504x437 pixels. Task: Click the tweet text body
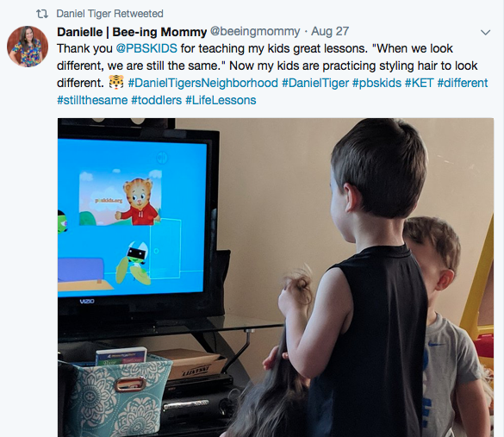[272, 74]
